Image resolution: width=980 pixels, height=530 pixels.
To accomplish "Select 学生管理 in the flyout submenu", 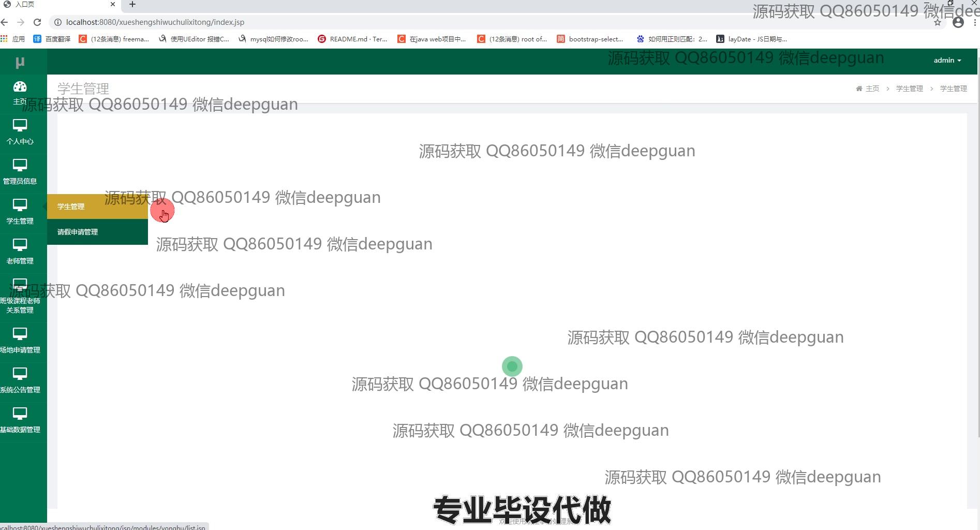I will [x=97, y=207].
